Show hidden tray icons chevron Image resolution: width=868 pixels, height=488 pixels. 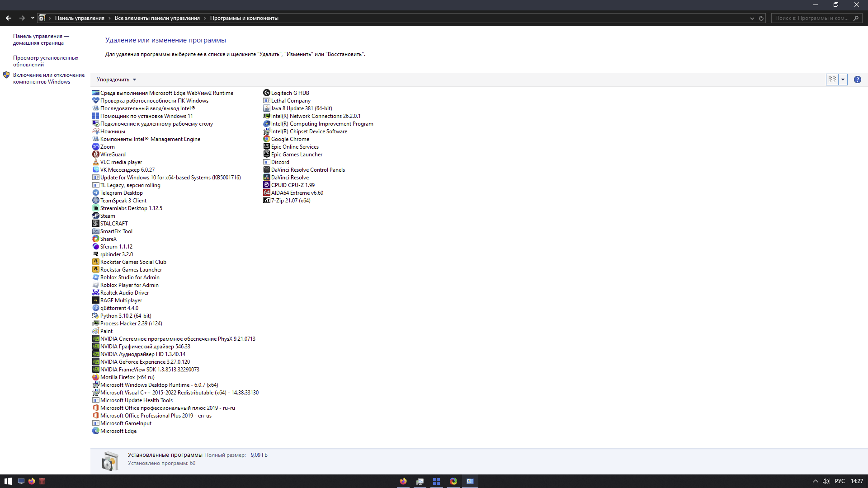click(x=815, y=481)
